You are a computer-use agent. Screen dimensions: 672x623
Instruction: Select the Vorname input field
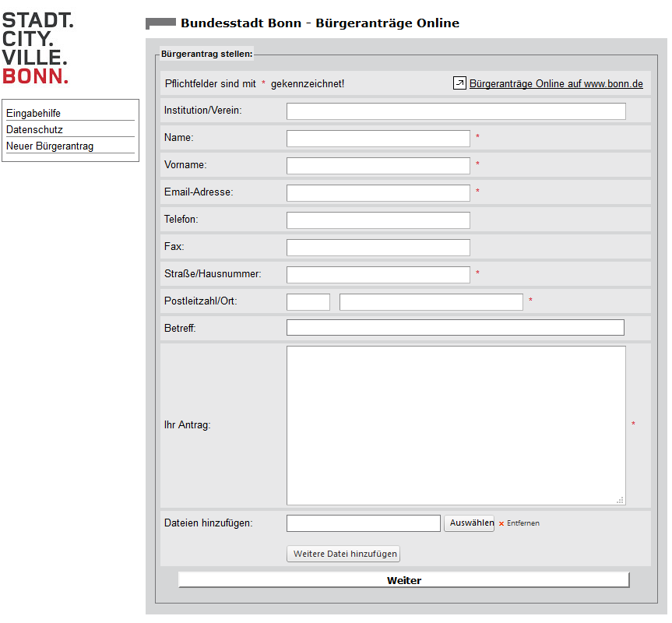[x=378, y=166]
